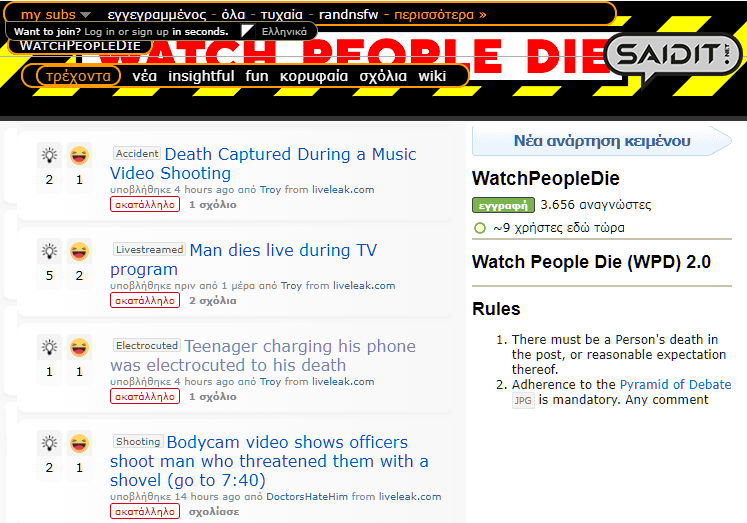Open DoctorsHateHim user profile link
This screenshot has width=747, height=523.
tap(307, 496)
